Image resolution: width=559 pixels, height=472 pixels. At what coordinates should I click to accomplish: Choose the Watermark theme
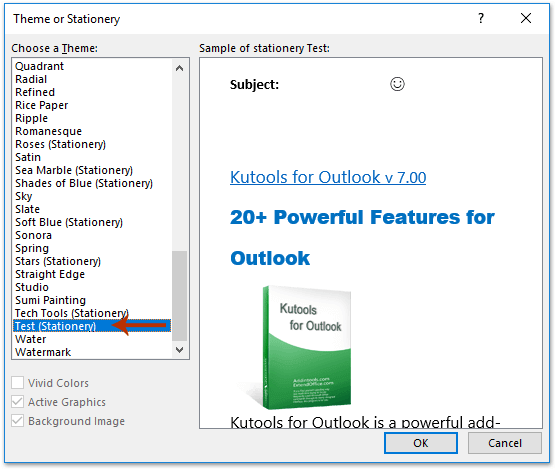(92, 352)
